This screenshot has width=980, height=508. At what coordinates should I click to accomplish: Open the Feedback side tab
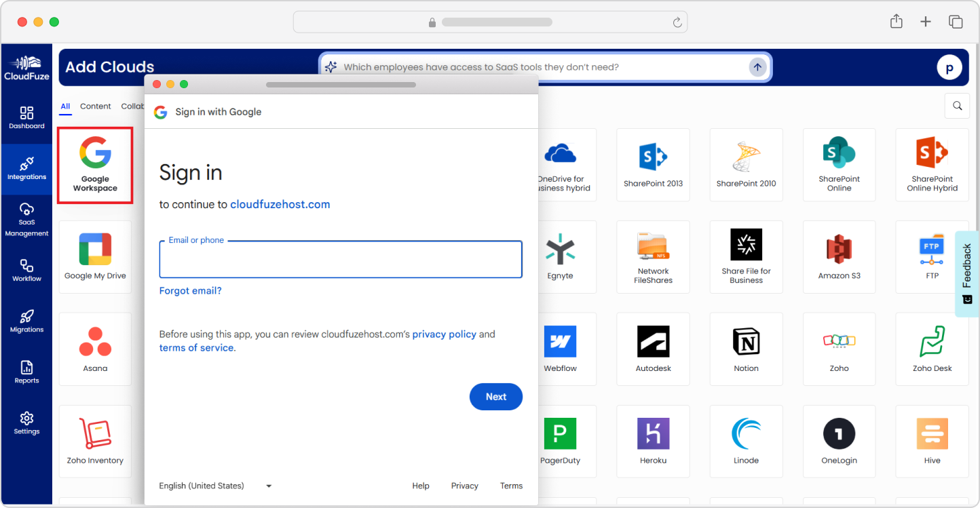(x=967, y=274)
